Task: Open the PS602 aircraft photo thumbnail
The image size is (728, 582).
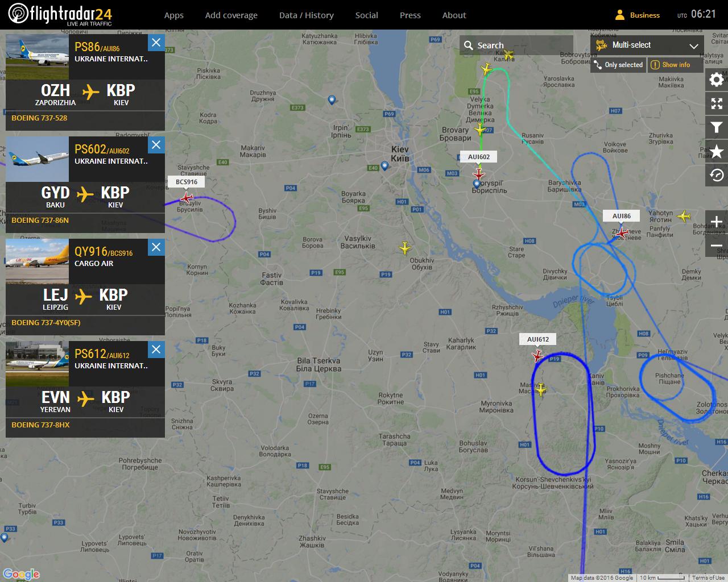Action: click(37, 159)
